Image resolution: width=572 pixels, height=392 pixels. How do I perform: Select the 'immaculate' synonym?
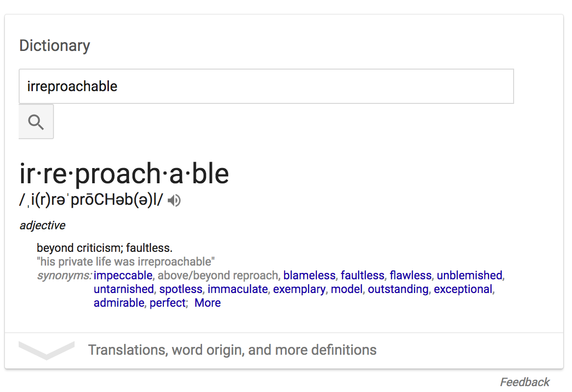[237, 289]
